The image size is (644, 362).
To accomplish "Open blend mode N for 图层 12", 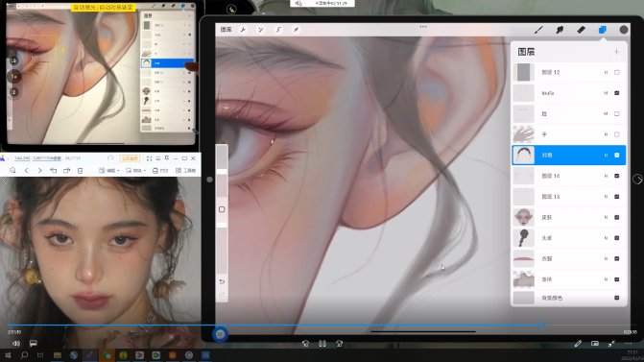I will 606,72.
